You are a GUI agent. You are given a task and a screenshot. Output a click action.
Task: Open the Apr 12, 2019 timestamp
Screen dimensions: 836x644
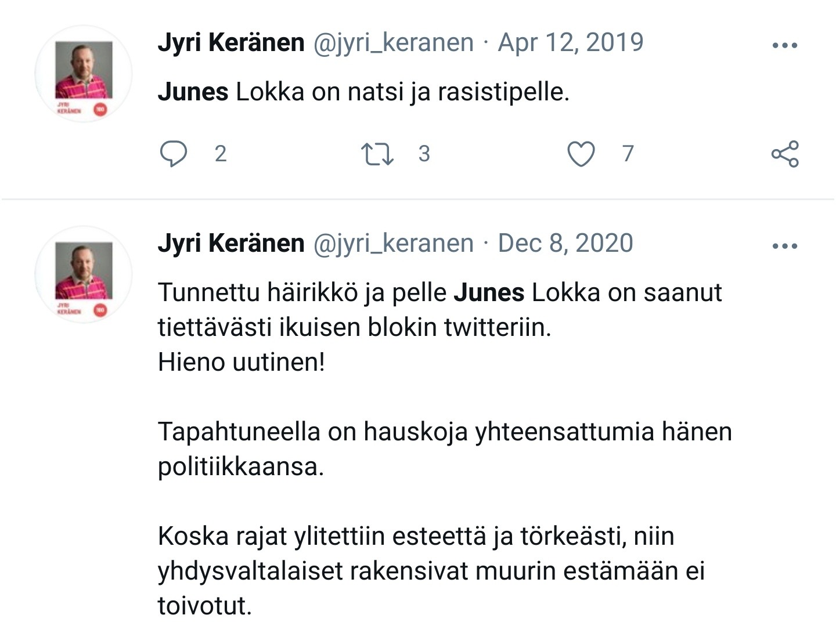571,43
